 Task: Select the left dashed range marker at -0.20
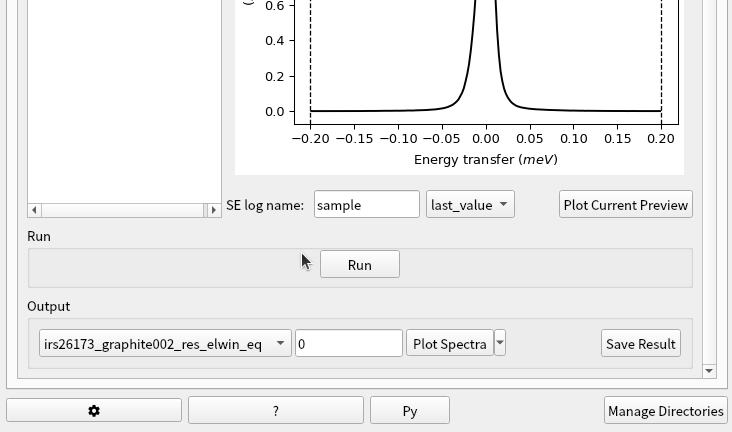[310, 60]
